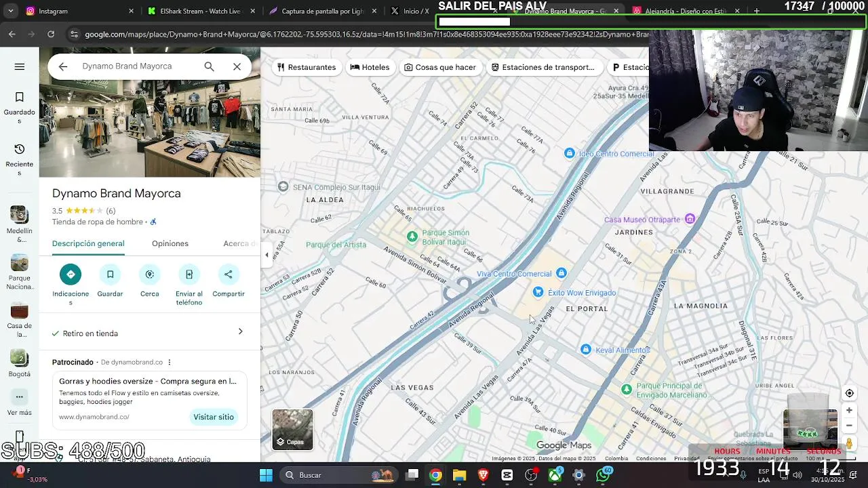This screenshot has height=488, width=868.
Task: Click SENA Complejo Sur Itagüí marker
Action: pyautogui.click(x=283, y=186)
